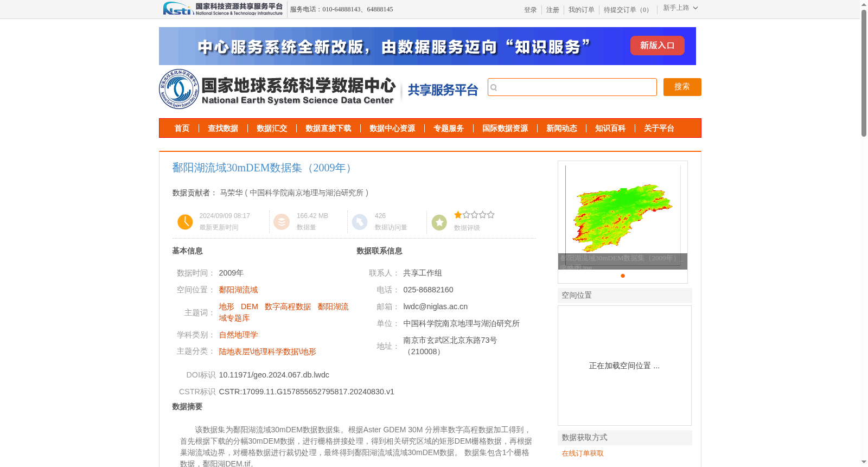
Task: Click the 陆地表层\地理科学数据\地形 category link
Action: tap(267, 351)
